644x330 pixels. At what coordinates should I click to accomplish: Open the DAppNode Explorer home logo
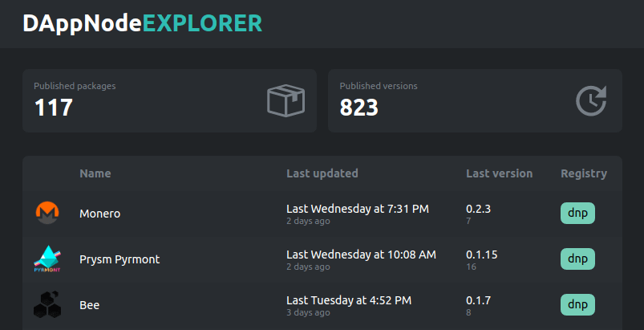pyautogui.click(x=142, y=24)
